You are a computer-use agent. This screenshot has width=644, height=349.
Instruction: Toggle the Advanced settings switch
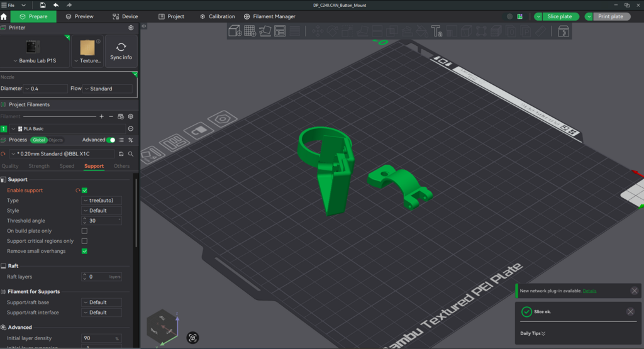(111, 140)
